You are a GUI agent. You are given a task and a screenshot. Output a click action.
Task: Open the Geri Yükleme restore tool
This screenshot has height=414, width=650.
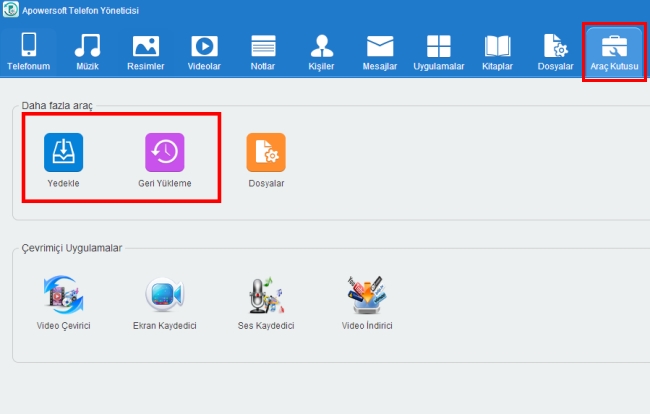click(x=165, y=160)
